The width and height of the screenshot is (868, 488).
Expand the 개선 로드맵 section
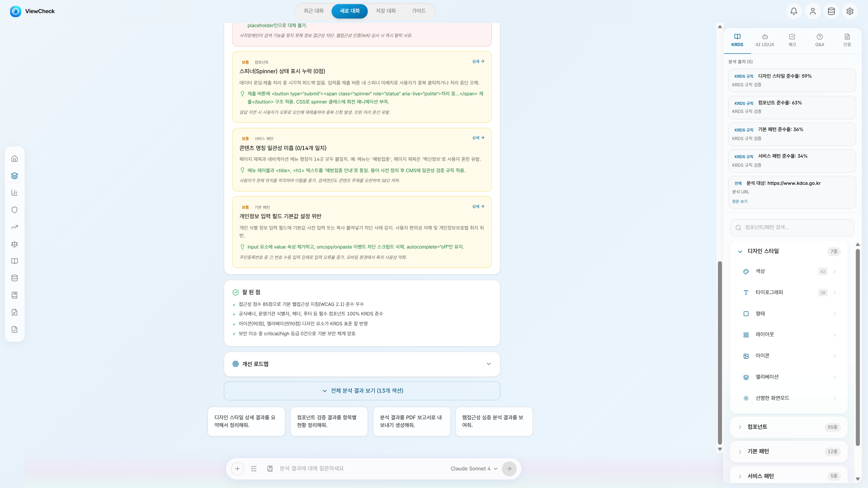(x=362, y=364)
